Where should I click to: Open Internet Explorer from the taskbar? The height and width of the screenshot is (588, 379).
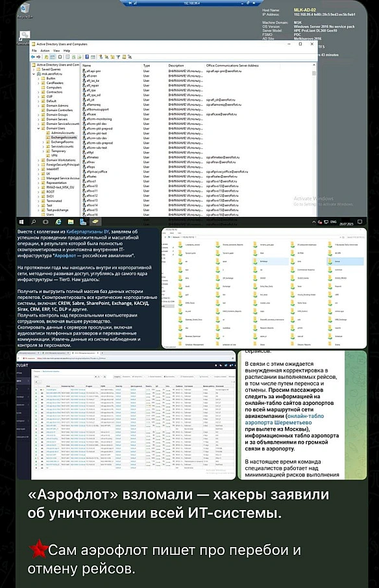point(58,222)
